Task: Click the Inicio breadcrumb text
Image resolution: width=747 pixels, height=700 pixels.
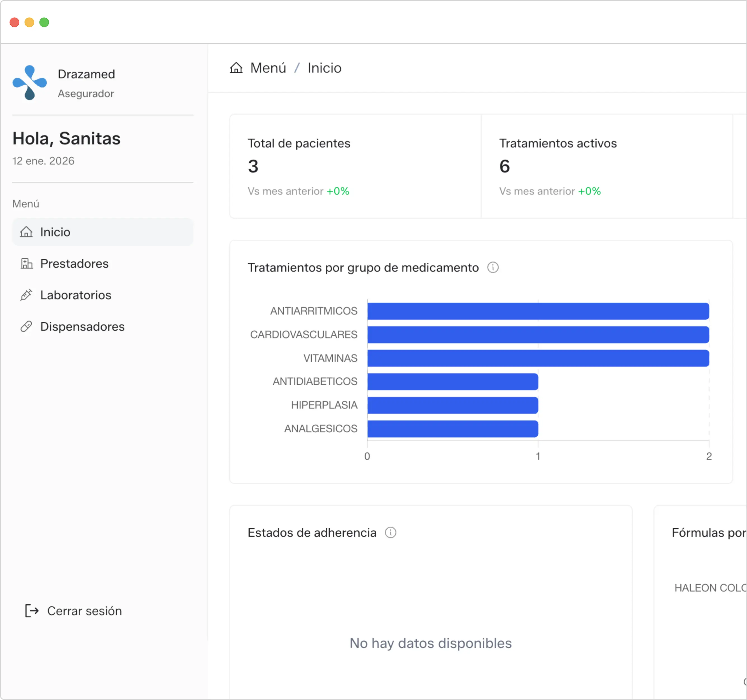Action: point(324,68)
